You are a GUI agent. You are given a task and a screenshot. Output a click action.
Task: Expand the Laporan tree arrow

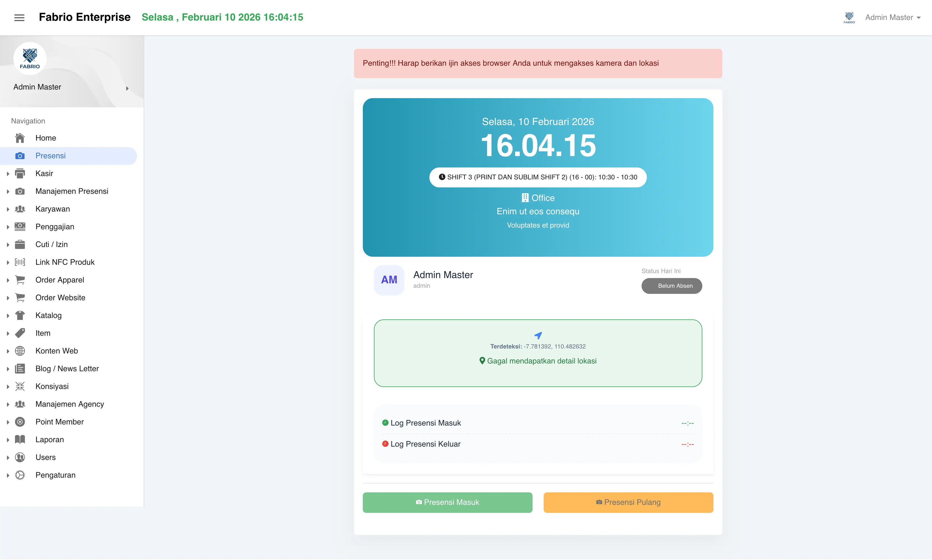(8, 440)
